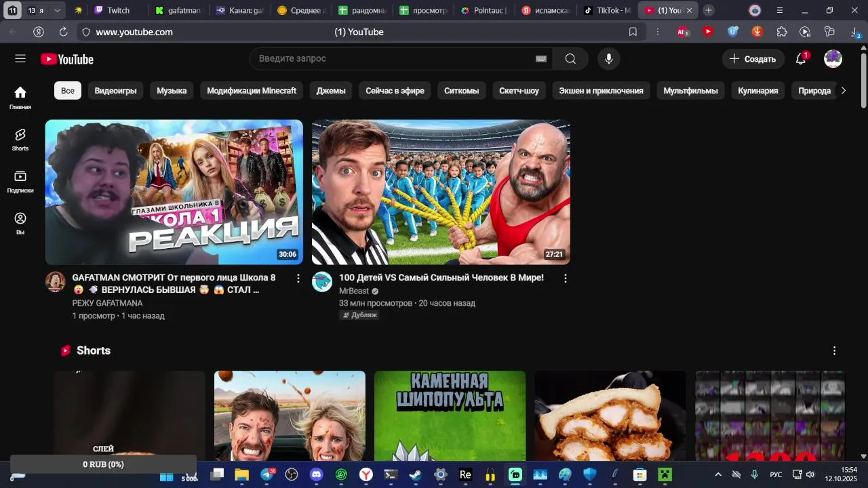Image resolution: width=868 pixels, height=488 pixels.
Task: Open Telegram from the taskbar
Action: click(x=267, y=475)
